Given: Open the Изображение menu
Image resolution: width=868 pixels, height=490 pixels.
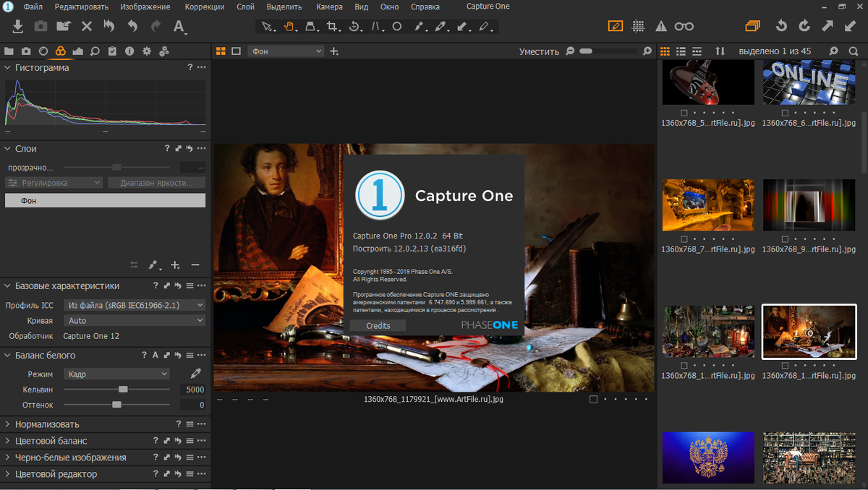Looking at the screenshot, I should pyautogui.click(x=145, y=7).
